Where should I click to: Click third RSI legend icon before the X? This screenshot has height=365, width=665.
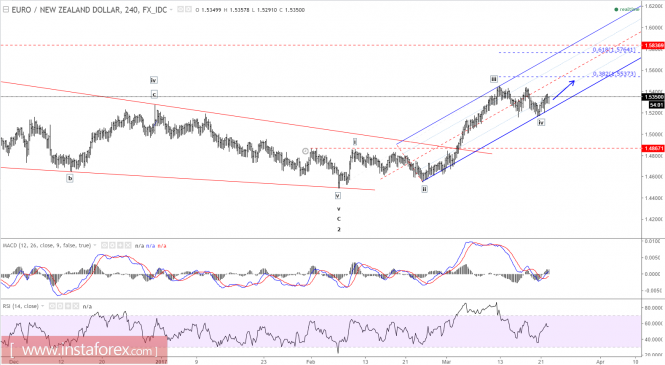[68, 306]
